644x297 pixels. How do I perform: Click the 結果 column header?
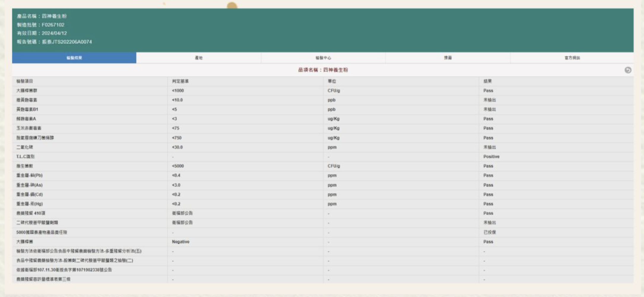487,81
